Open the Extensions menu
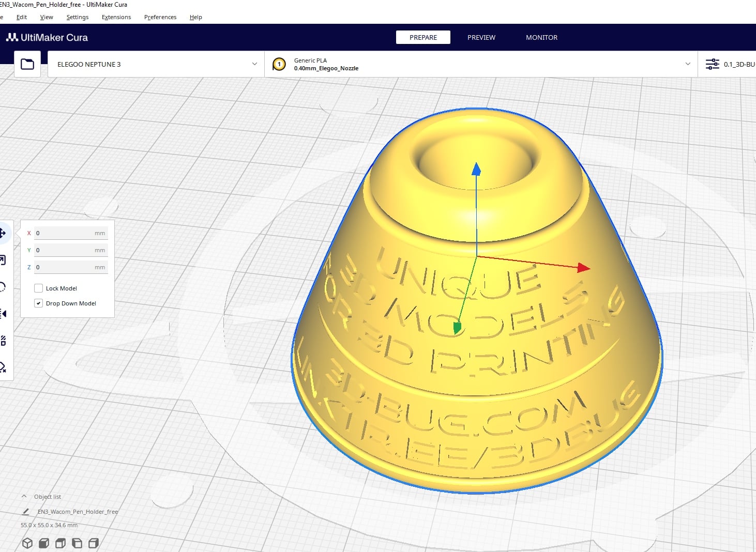This screenshot has height=552, width=756. (116, 17)
